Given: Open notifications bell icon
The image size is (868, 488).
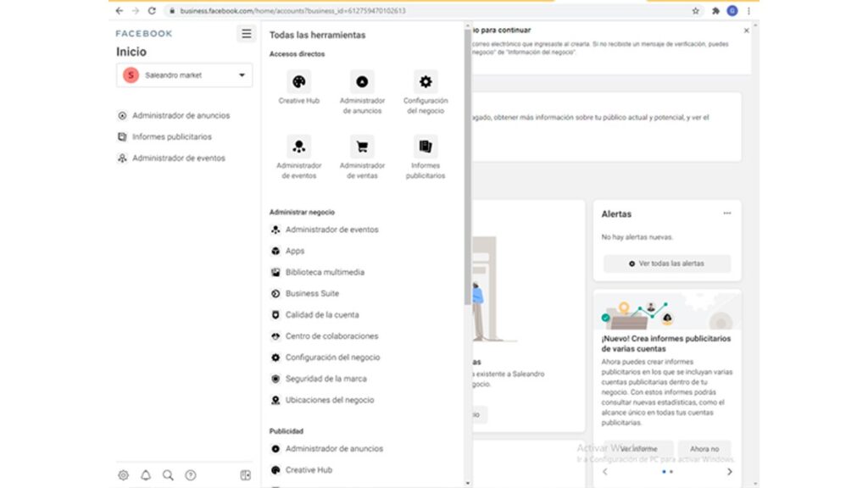Looking at the screenshot, I should pyautogui.click(x=146, y=475).
